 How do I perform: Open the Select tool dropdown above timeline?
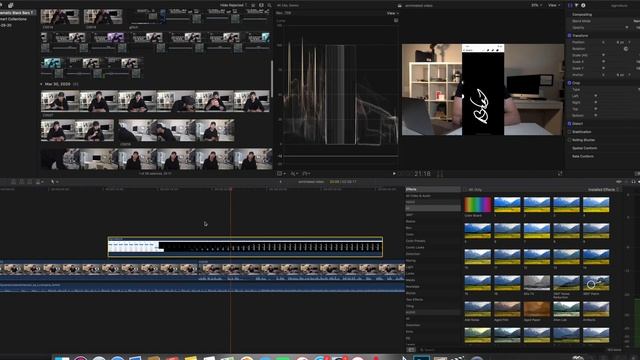pyautogui.click(x=54, y=182)
